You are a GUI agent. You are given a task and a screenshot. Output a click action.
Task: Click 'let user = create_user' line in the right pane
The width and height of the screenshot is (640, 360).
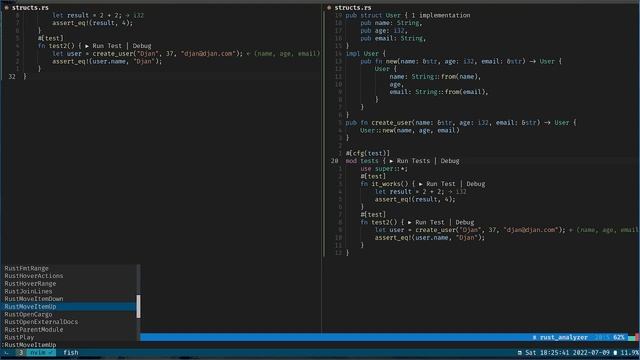(470, 230)
